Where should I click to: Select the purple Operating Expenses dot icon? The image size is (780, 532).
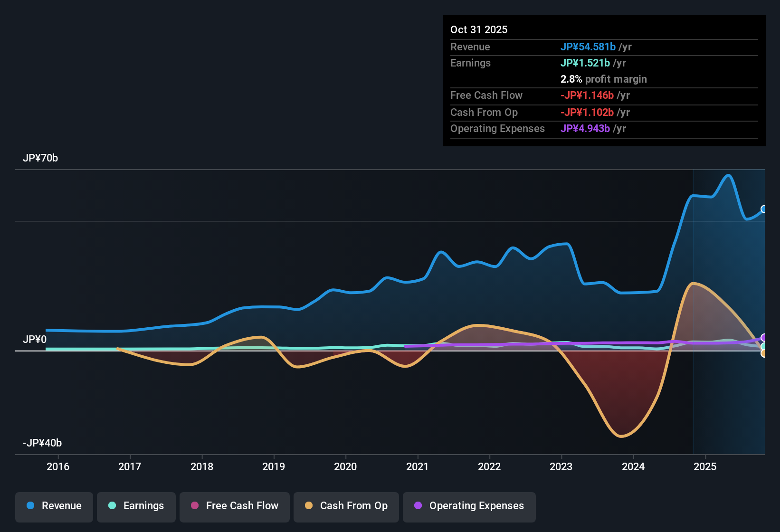pos(418,506)
